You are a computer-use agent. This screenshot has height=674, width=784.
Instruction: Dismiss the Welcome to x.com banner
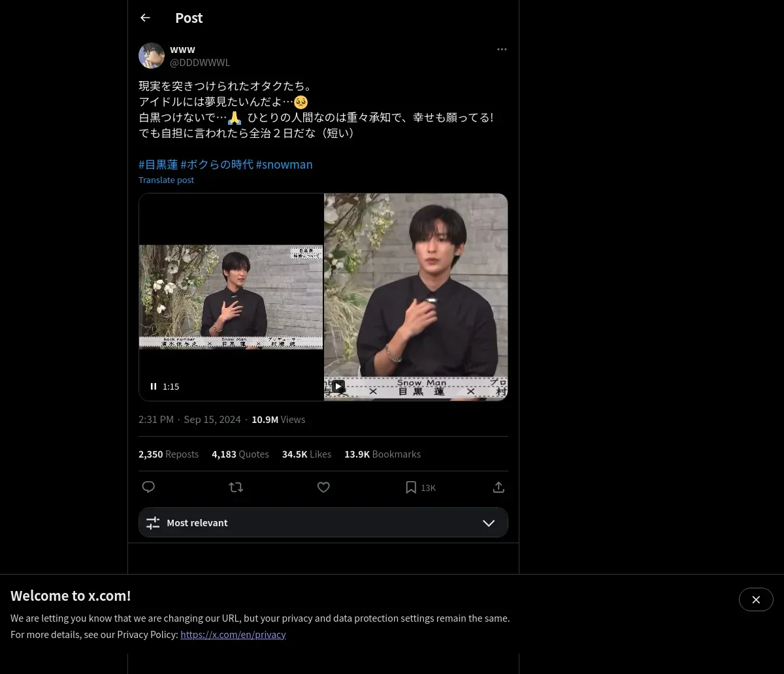pos(755,599)
